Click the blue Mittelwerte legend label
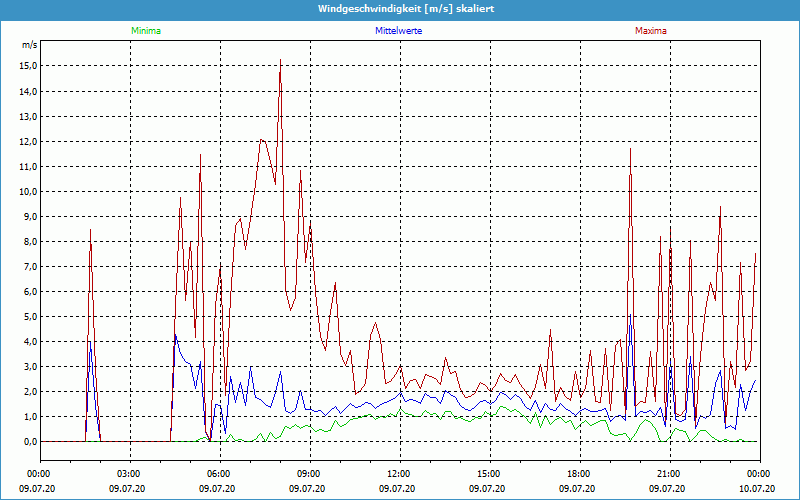This screenshot has width=800, height=500. click(398, 31)
